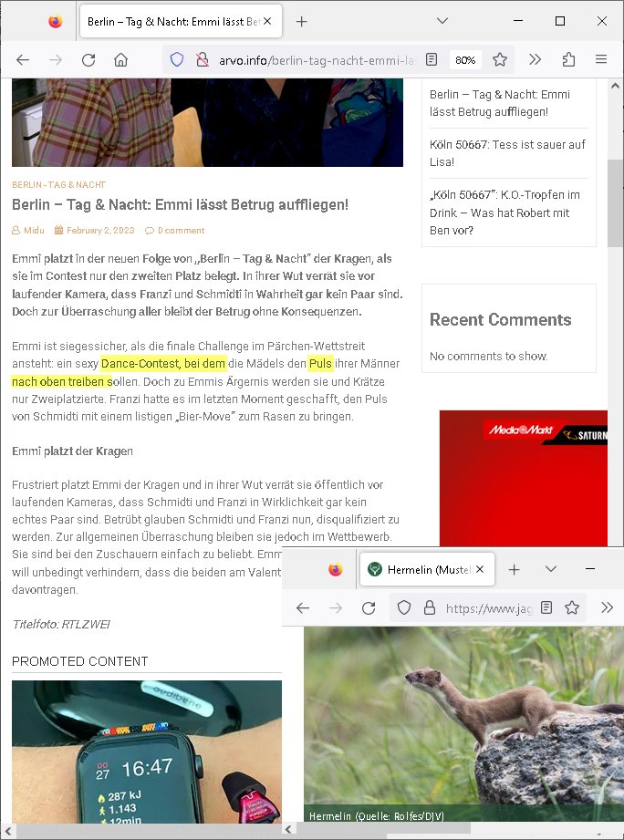The image size is (624, 840).
Task: Reset the 80% zoom level indicator
Action: pyautogui.click(x=465, y=60)
